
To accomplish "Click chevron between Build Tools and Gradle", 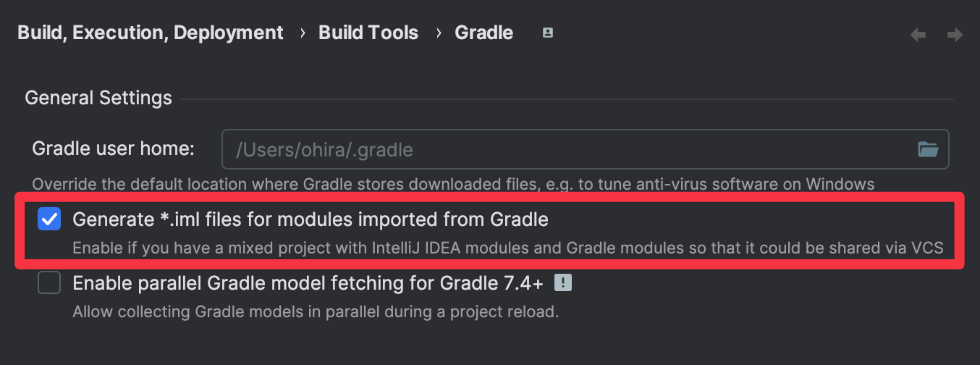I will point(438,33).
